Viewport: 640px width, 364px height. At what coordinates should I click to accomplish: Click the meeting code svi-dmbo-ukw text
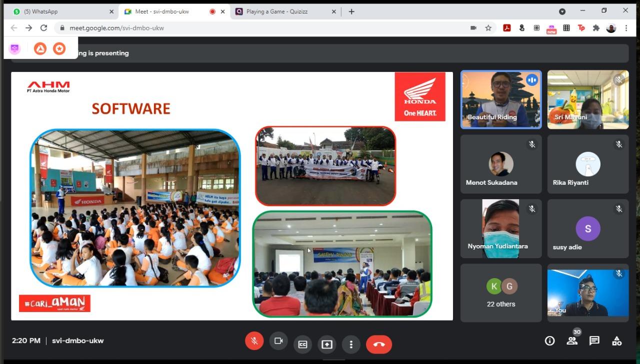pos(78,341)
